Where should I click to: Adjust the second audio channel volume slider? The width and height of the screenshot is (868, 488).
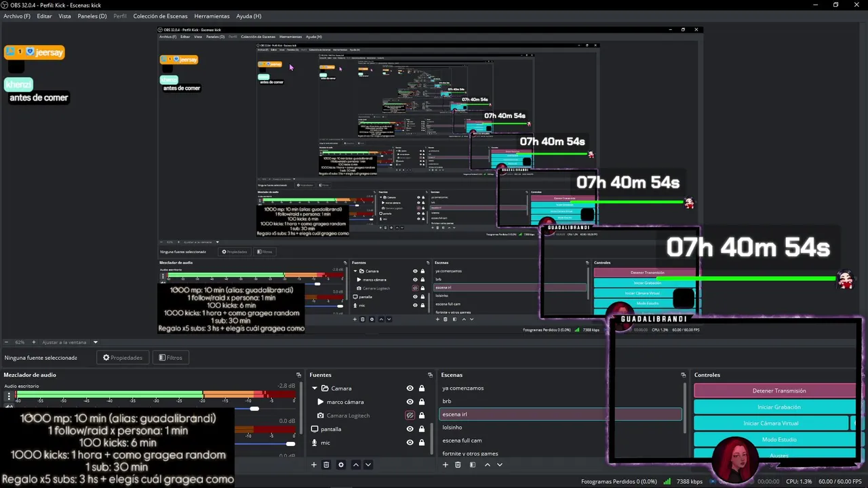pyautogui.click(x=290, y=444)
